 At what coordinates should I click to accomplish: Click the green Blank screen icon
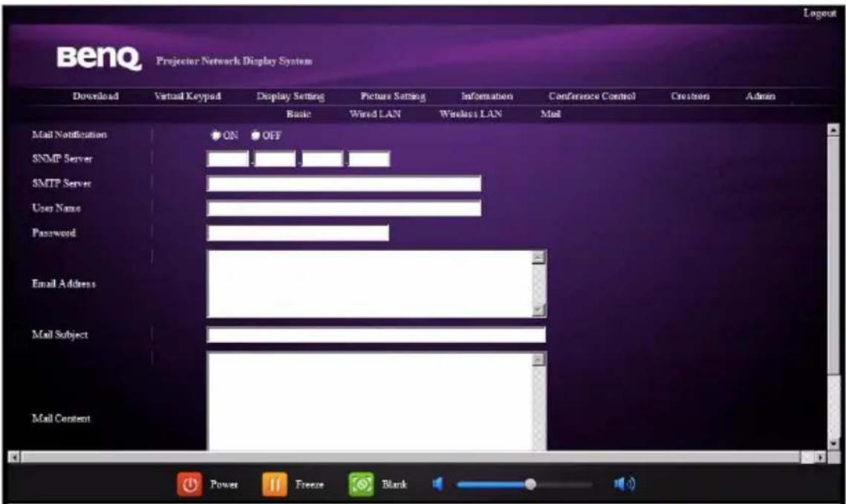(x=361, y=484)
